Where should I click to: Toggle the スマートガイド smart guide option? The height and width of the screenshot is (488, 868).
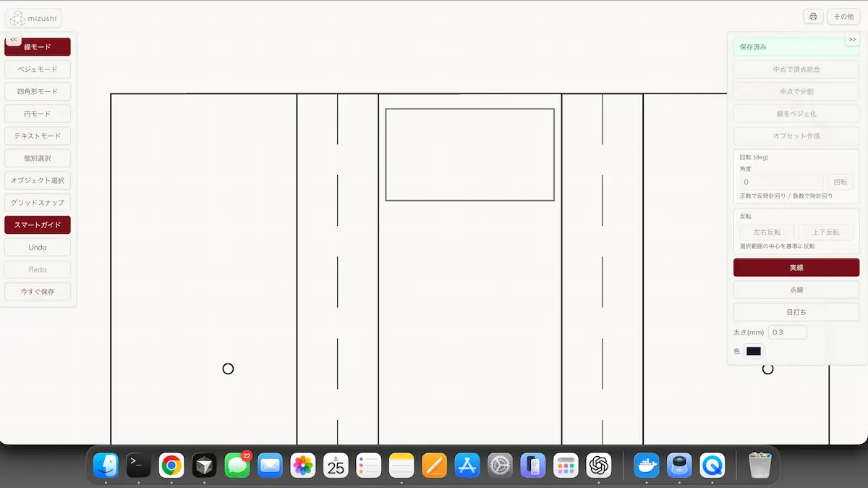38,225
